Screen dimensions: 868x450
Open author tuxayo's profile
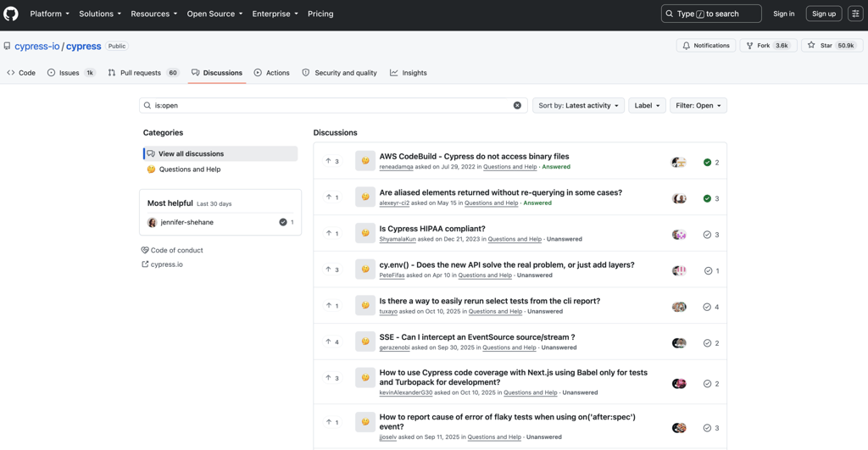(x=388, y=311)
